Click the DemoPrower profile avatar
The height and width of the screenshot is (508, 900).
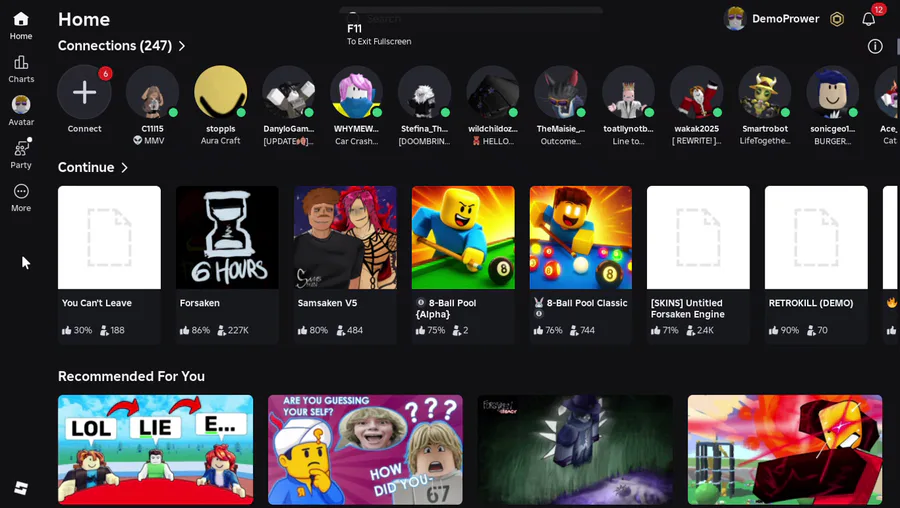click(735, 18)
